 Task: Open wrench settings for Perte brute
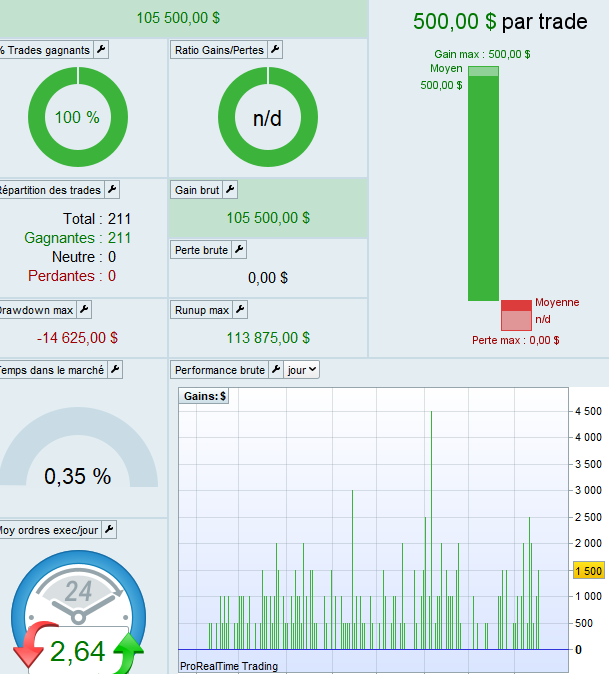[239, 250]
